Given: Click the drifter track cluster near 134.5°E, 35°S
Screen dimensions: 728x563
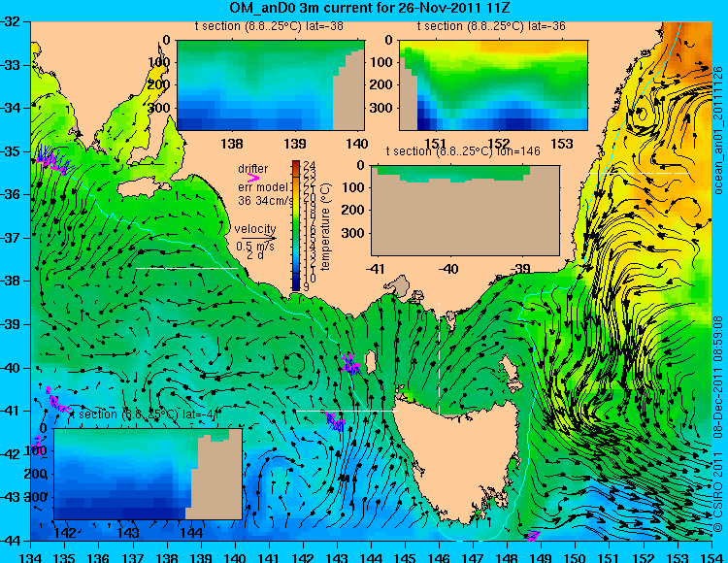Looking at the screenshot, I should pos(52,159).
